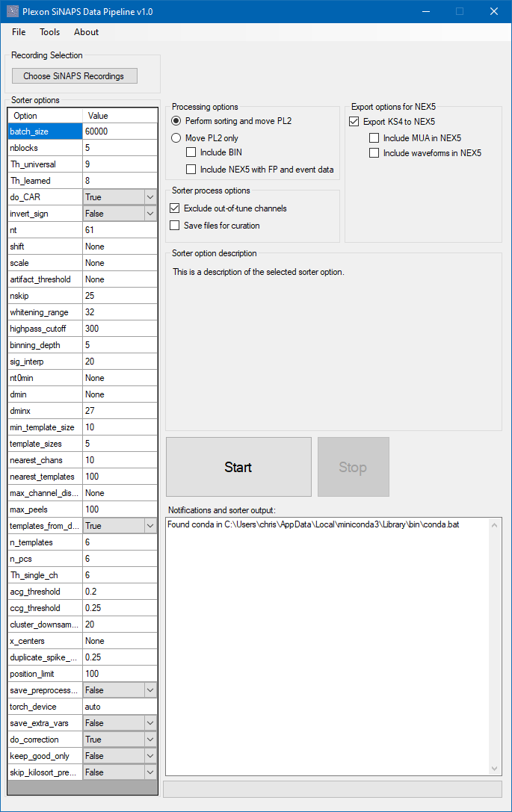Click the Found conda notification line

(x=313, y=524)
